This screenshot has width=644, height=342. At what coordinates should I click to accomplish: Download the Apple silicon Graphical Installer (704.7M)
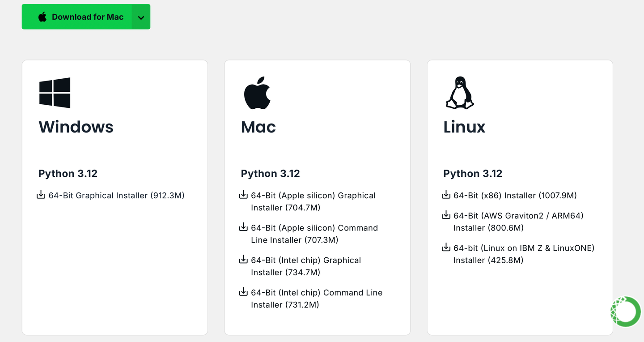313,201
